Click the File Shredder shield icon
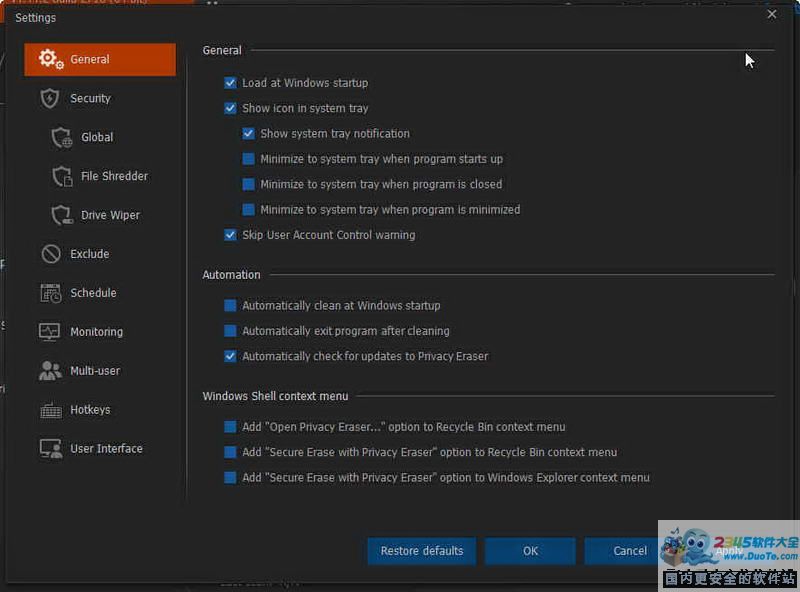This screenshot has width=800, height=592. 62,176
